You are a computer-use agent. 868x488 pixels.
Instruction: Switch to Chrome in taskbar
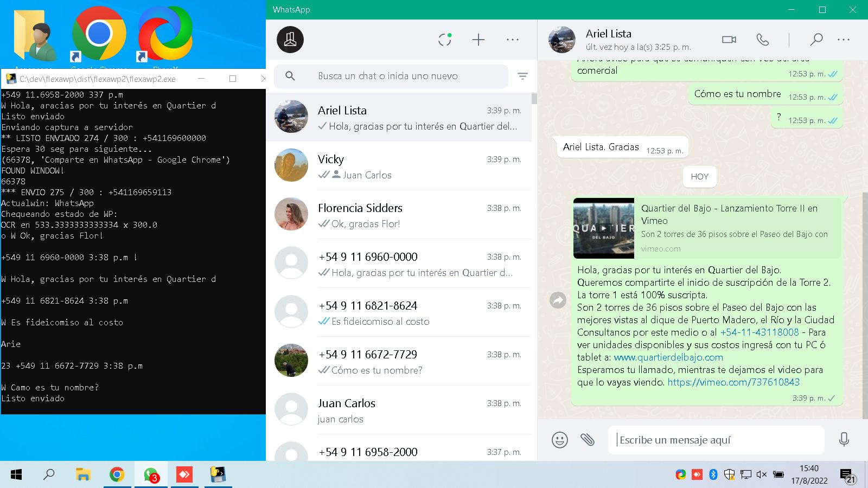(117, 475)
